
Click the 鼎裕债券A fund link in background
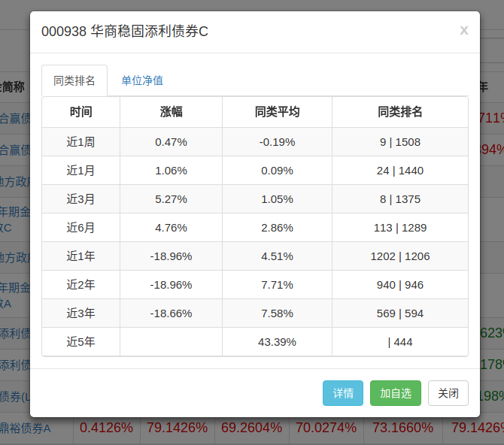pyautogui.click(x=25, y=428)
